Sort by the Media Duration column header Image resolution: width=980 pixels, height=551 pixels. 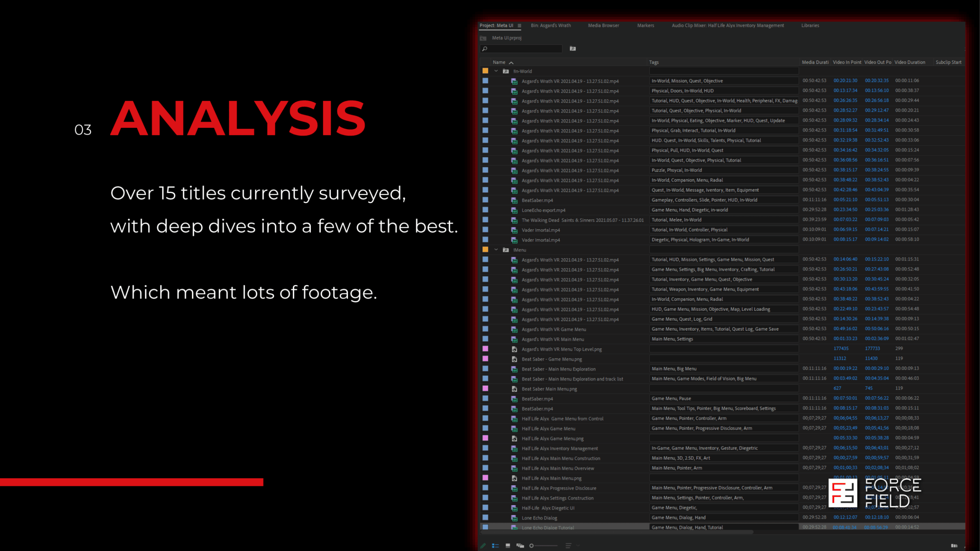pyautogui.click(x=815, y=62)
